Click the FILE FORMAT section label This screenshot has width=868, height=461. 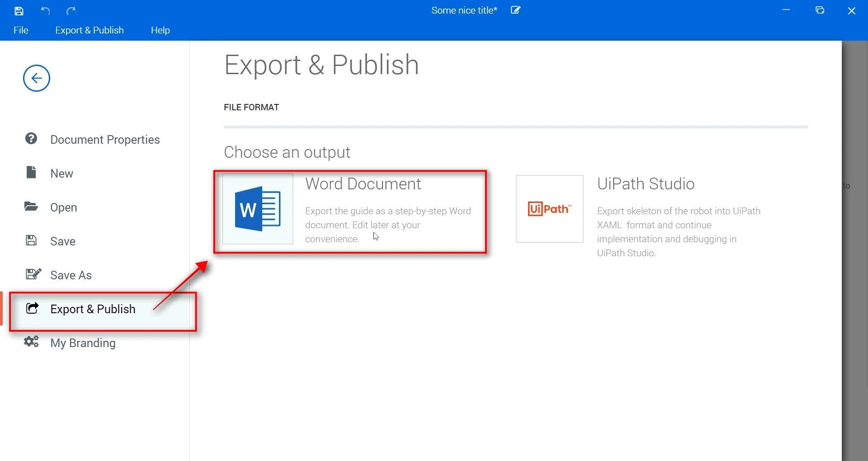point(251,107)
